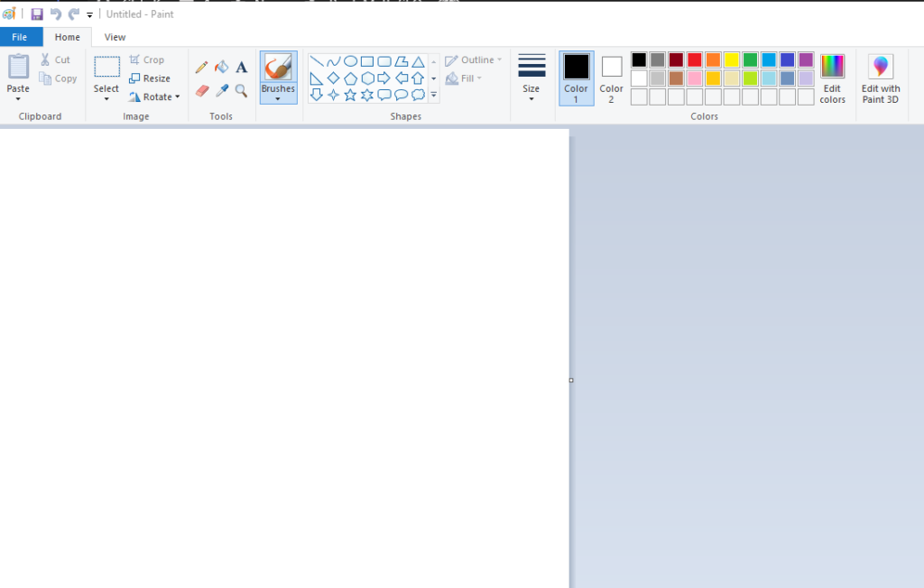Use the Magnifier tool
Image resolution: width=924 pixels, height=588 pixels.
pos(241,91)
